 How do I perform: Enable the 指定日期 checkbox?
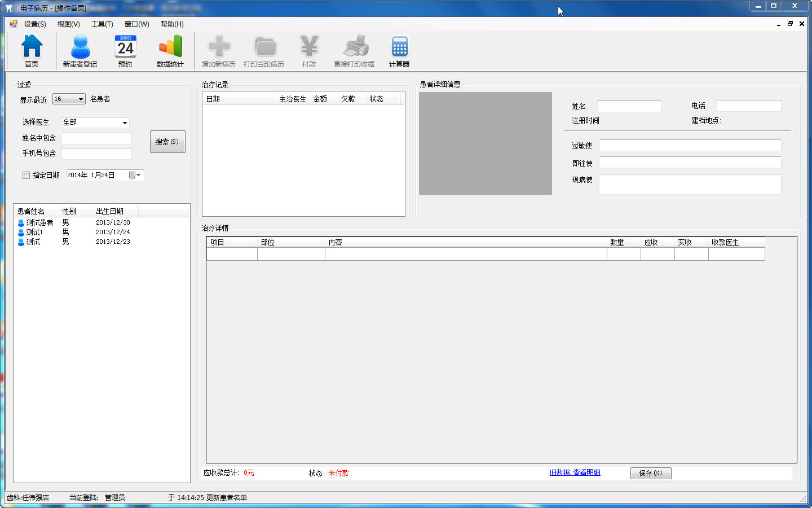click(x=26, y=176)
